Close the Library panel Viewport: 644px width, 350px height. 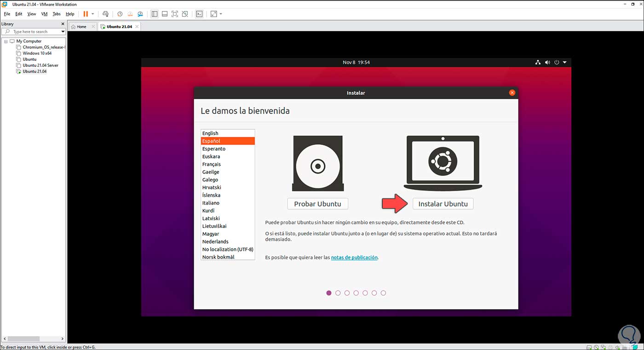tap(63, 24)
